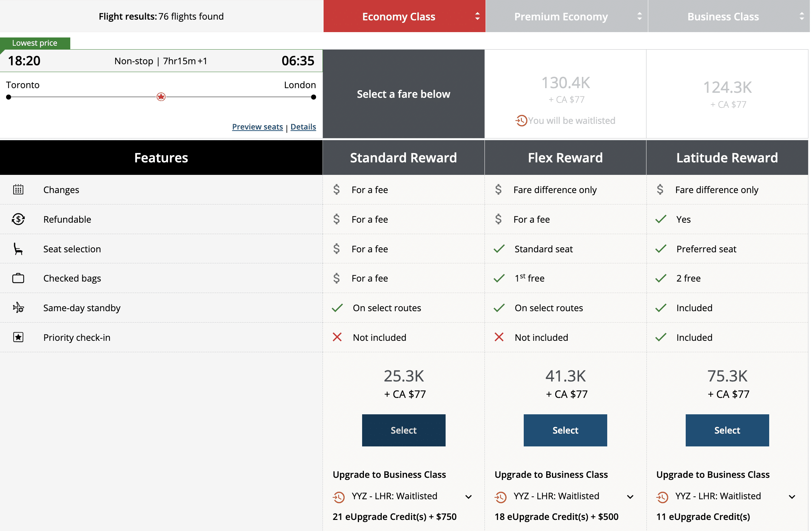812x531 pixels.
Task: Click waitlist clock icon under Premium Economy
Action: 521,121
